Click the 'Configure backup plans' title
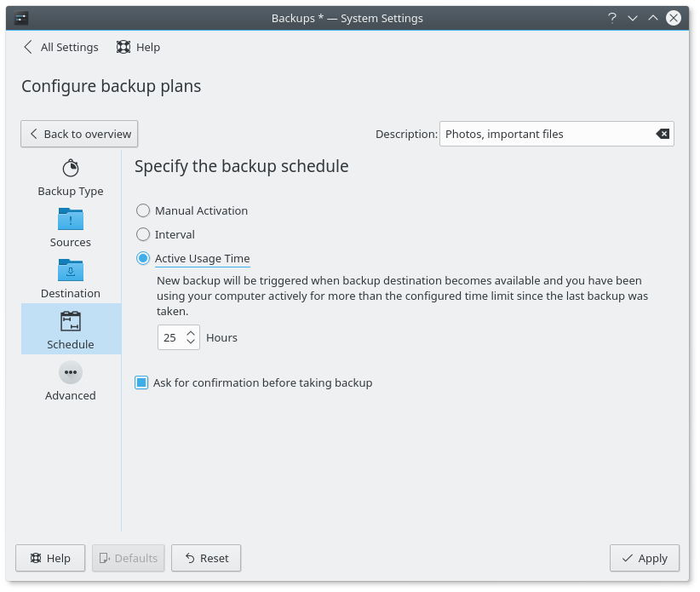 [112, 86]
